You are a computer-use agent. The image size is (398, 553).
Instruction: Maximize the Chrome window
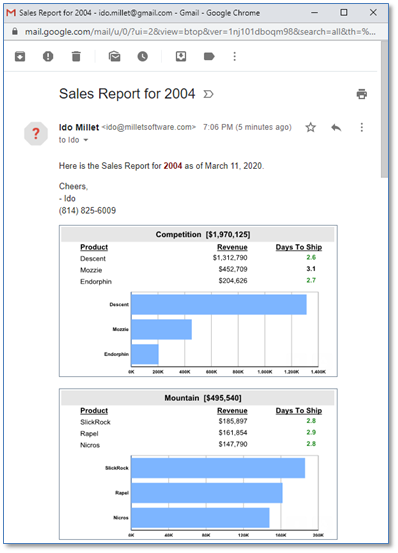344,13
